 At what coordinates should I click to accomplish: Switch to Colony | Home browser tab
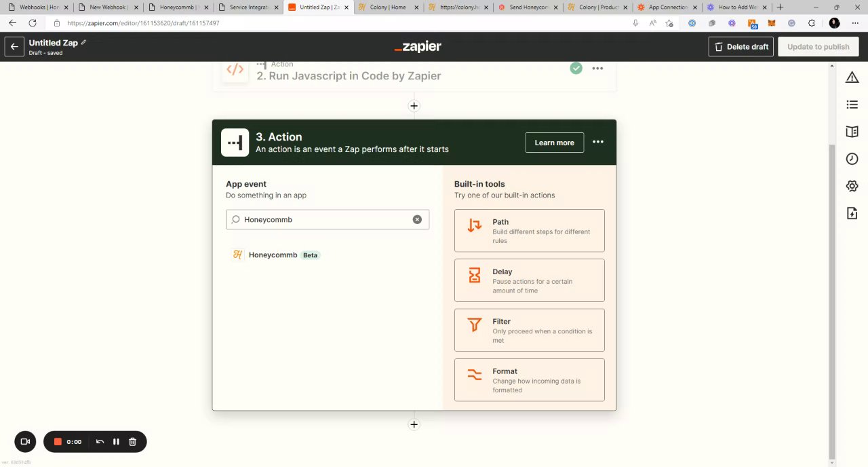click(387, 7)
